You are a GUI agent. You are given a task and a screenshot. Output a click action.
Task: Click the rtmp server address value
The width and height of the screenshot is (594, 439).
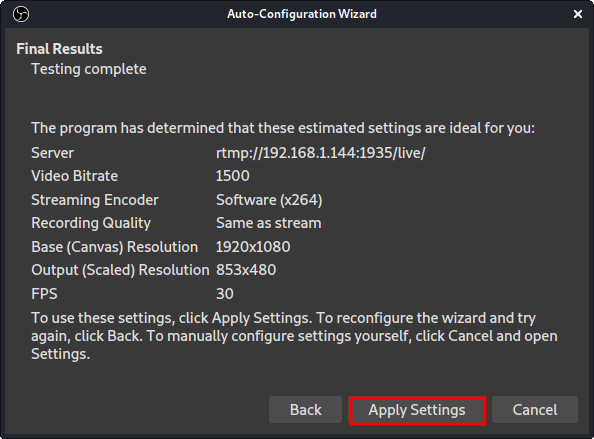(320, 153)
